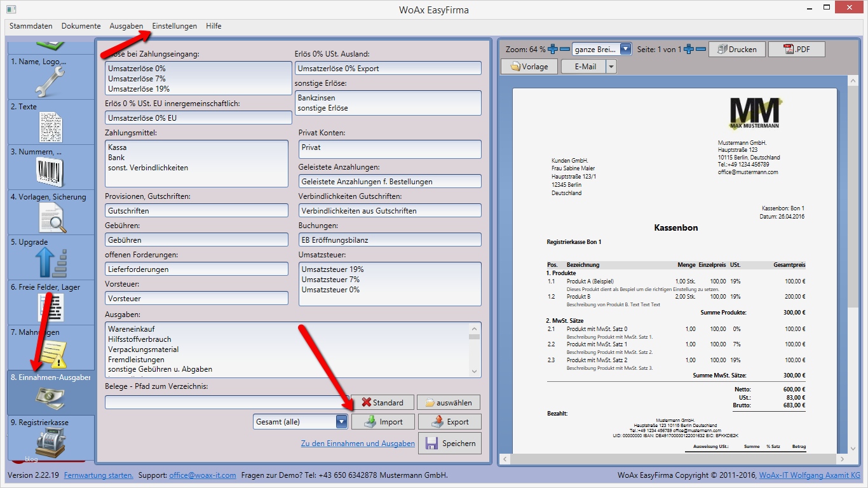This screenshot has height=488, width=868.
Task: Go to next page with plus beside Seite
Action: click(689, 49)
